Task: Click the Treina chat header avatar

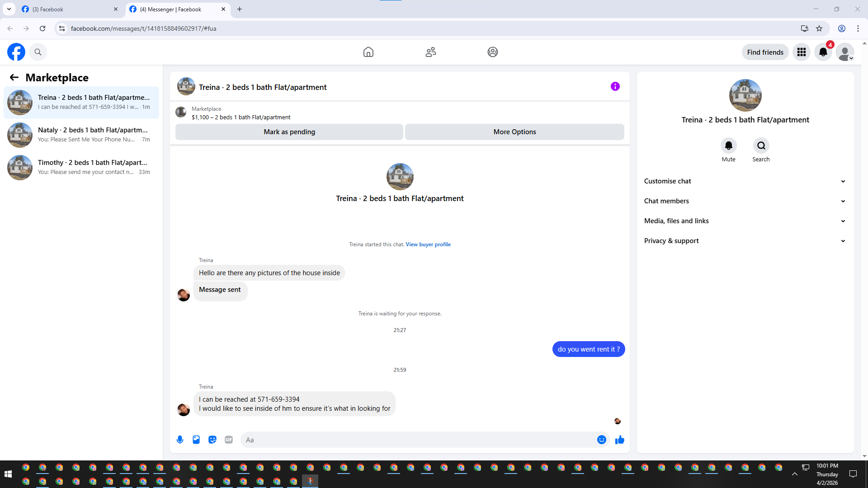Action: [186, 86]
